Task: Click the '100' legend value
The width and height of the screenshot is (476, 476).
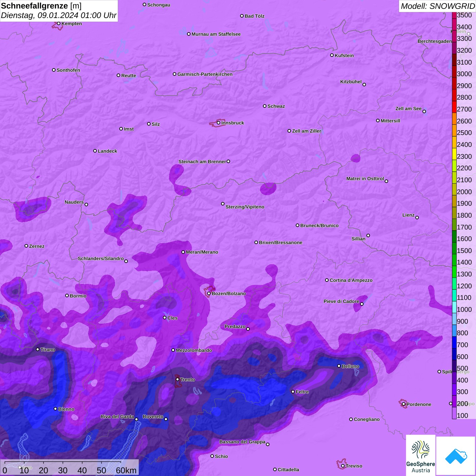Action: [x=462, y=415]
